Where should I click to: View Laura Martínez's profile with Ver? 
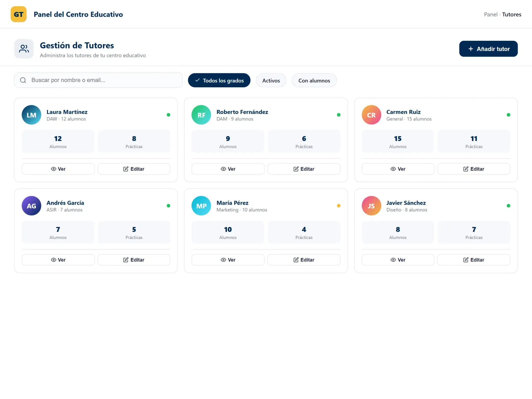(58, 169)
